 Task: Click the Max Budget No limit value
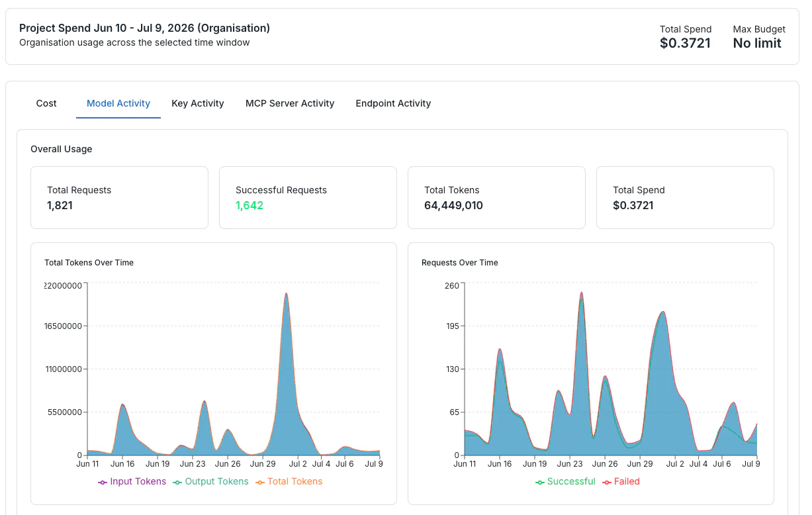point(757,43)
